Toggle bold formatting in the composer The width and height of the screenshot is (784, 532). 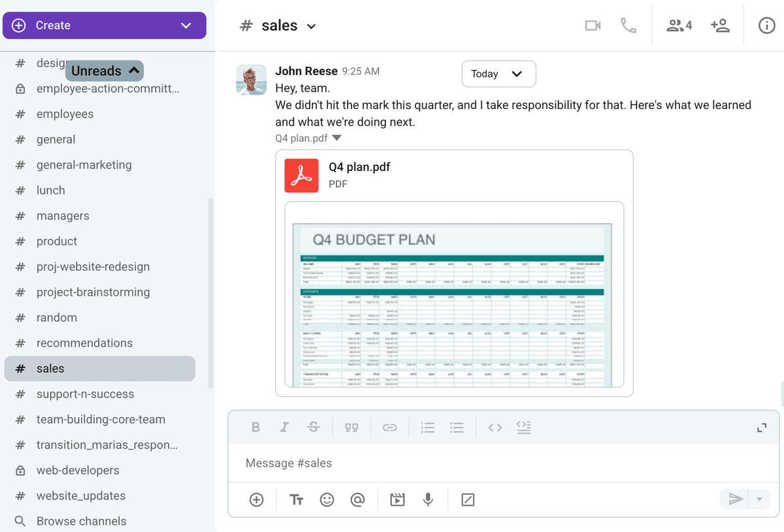[x=255, y=427]
